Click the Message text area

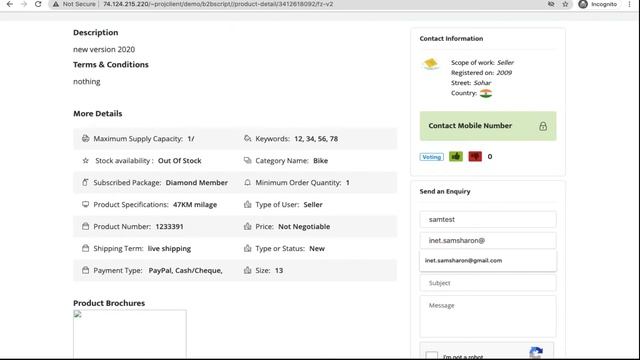pyautogui.click(x=488, y=316)
